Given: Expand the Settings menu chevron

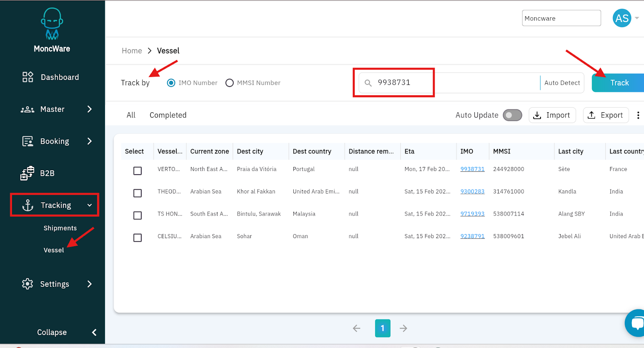Looking at the screenshot, I should [89, 284].
